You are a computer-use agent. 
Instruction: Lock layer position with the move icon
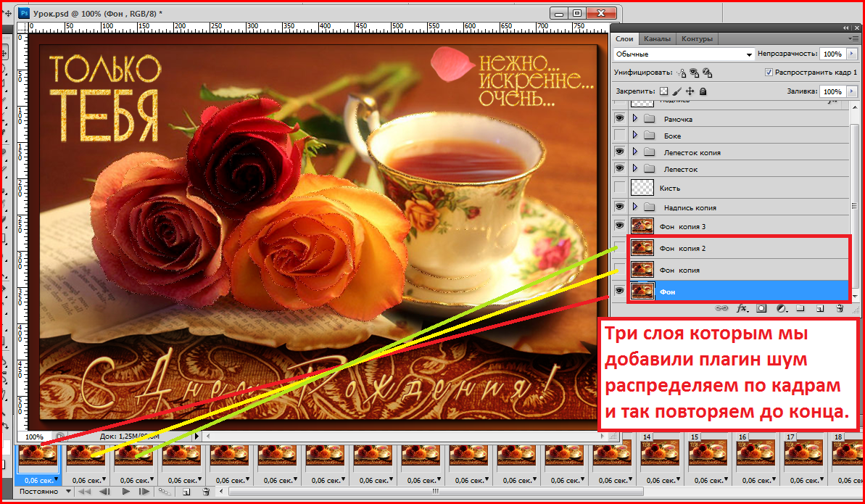(690, 91)
